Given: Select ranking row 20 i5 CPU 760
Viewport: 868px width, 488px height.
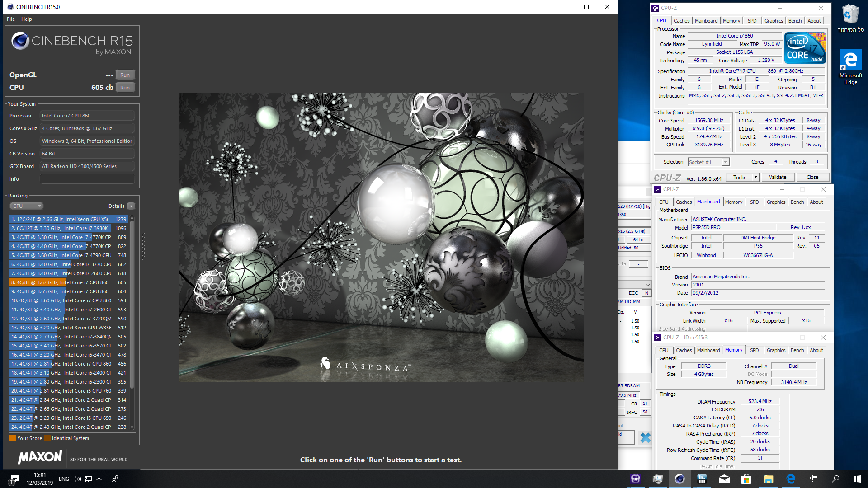Looking at the screenshot, I should tap(68, 391).
